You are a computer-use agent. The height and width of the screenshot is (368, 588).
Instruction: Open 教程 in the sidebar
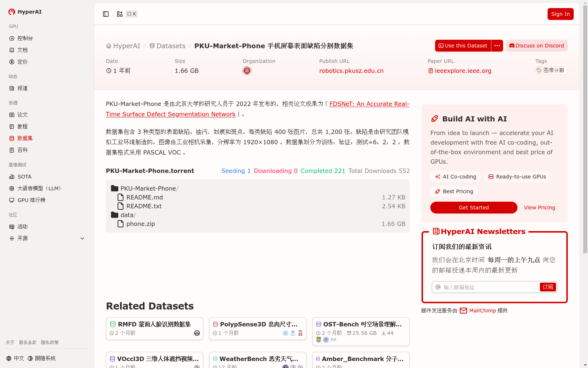point(47,127)
